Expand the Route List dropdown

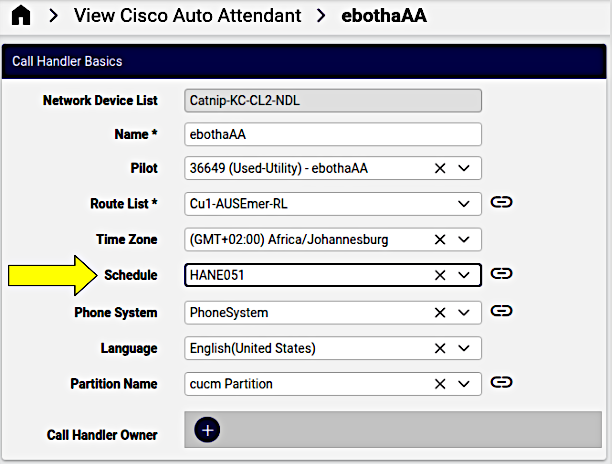[464, 204]
